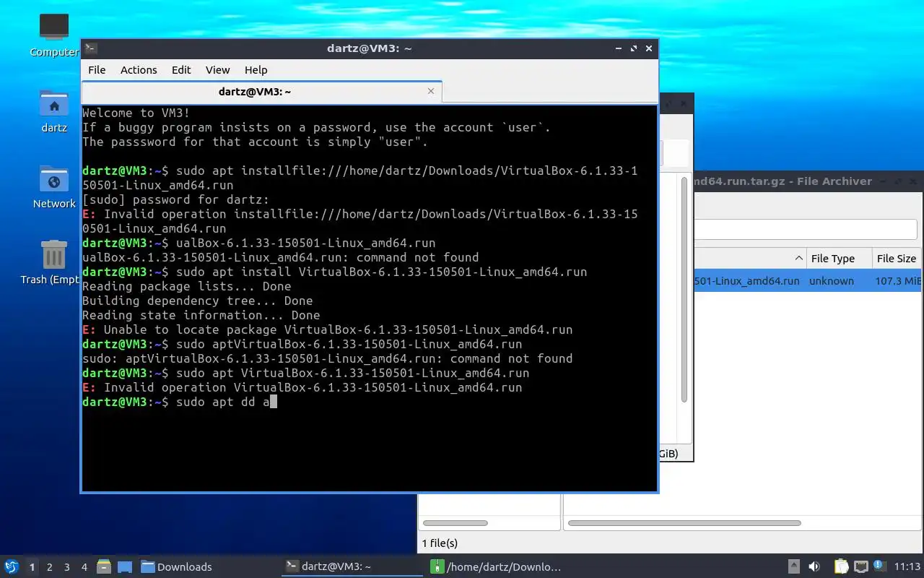Click File Archiver's left pane horizontal scrollbar
The width and height of the screenshot is (924, 578).
(x=456, y=522)
